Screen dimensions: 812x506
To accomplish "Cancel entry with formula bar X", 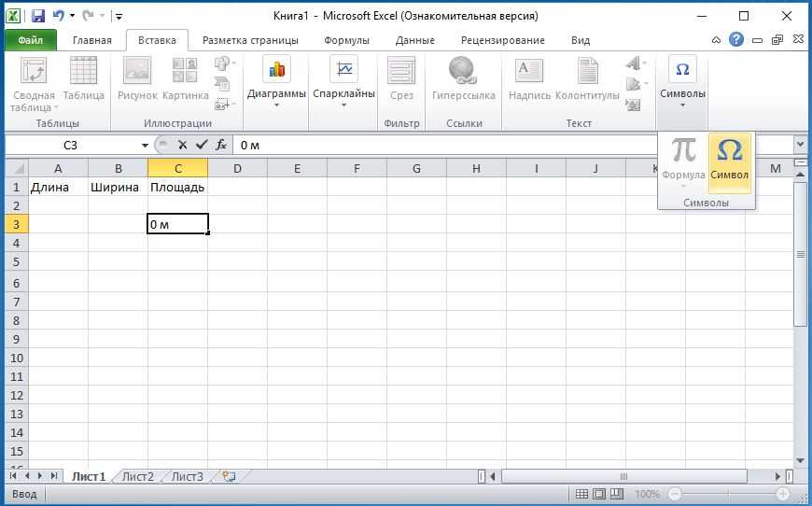I will [x=182, y=145].
